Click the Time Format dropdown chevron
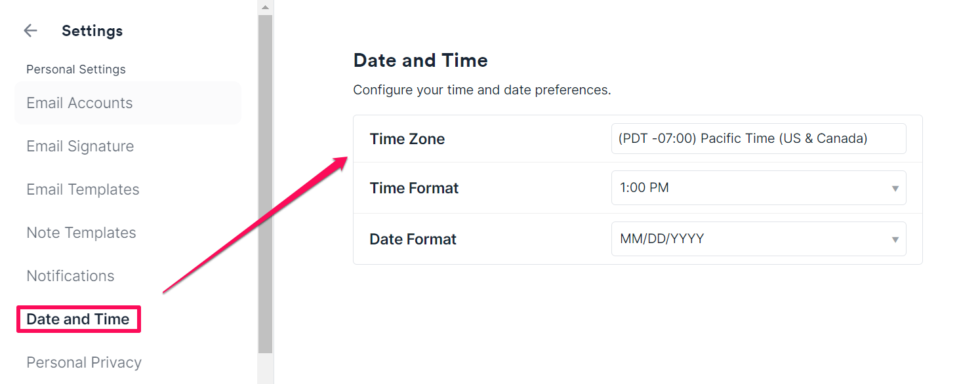The height and width of the screenshot is (384, 980). coord(895,187)
